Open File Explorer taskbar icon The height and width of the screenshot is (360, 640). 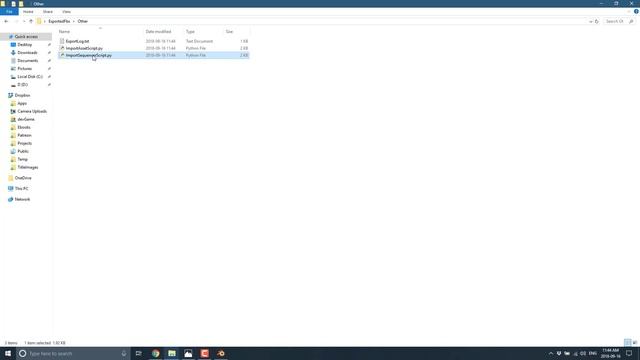pos(172,353)
